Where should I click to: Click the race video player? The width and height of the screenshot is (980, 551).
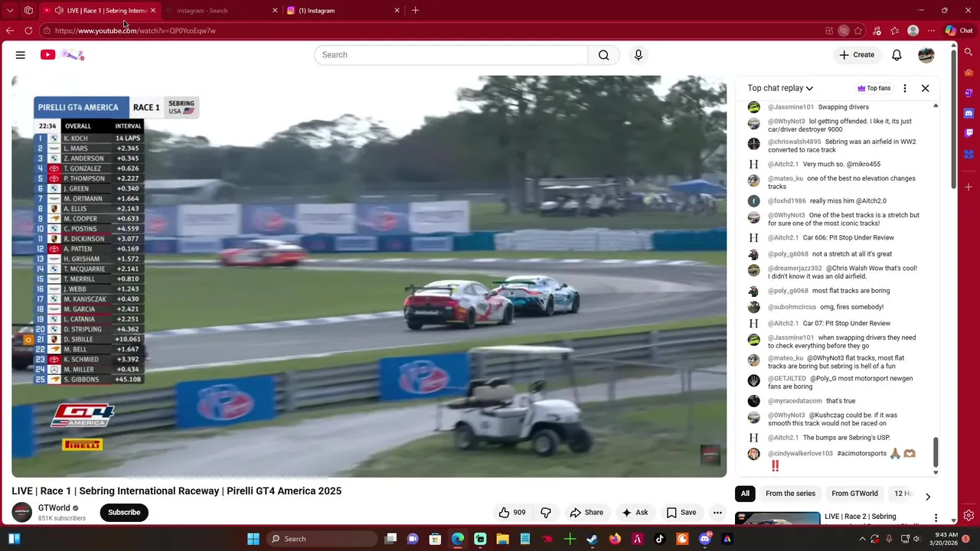pos(369,276)
